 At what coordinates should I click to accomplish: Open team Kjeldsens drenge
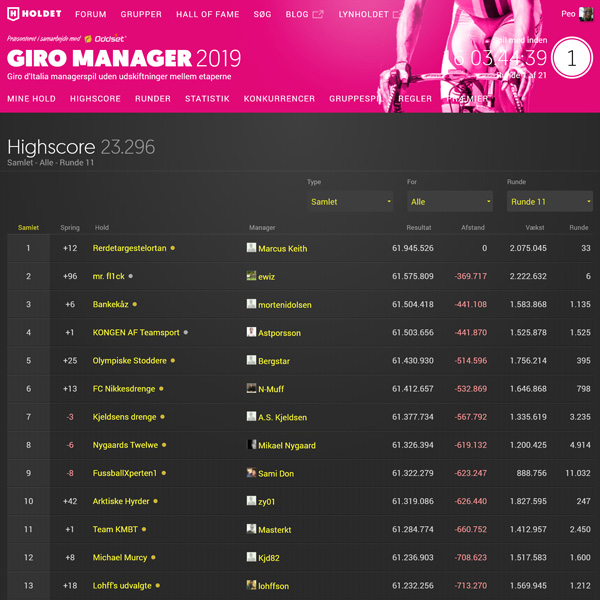point(124,417)
